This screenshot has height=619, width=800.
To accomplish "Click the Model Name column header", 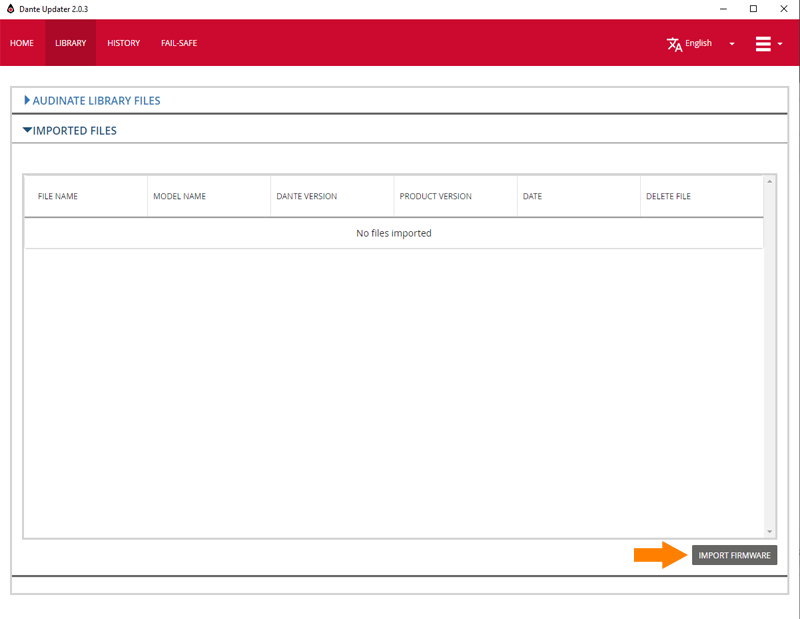I will (x=179, y=196).
